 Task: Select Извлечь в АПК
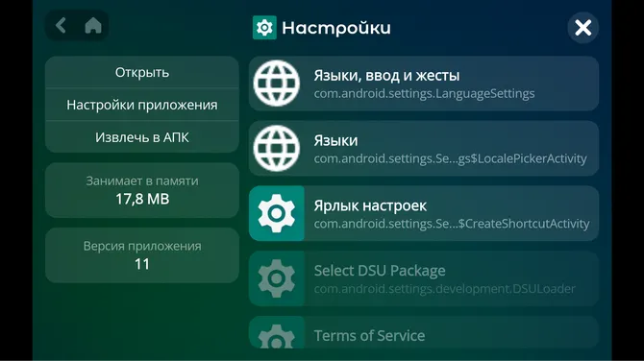click(142, 137)
